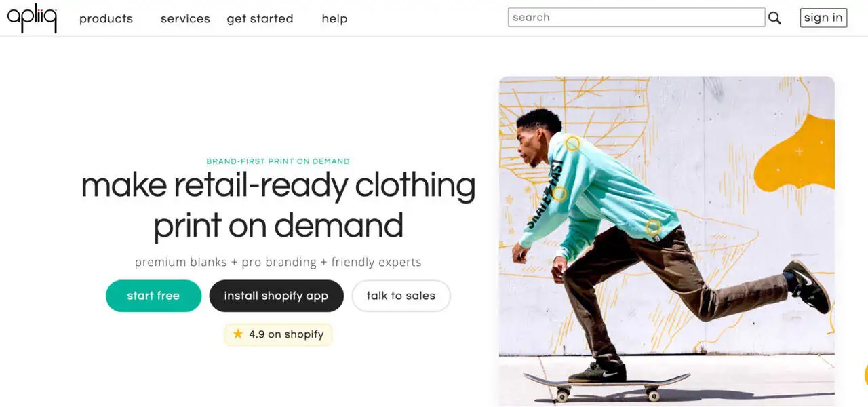Click the 4.9 on shopify badge
This screenshot has height=407, width=868.
coord(278,334)
